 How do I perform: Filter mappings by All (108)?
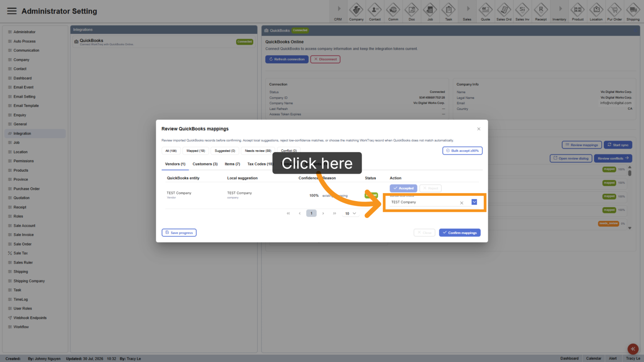[171, 151]
